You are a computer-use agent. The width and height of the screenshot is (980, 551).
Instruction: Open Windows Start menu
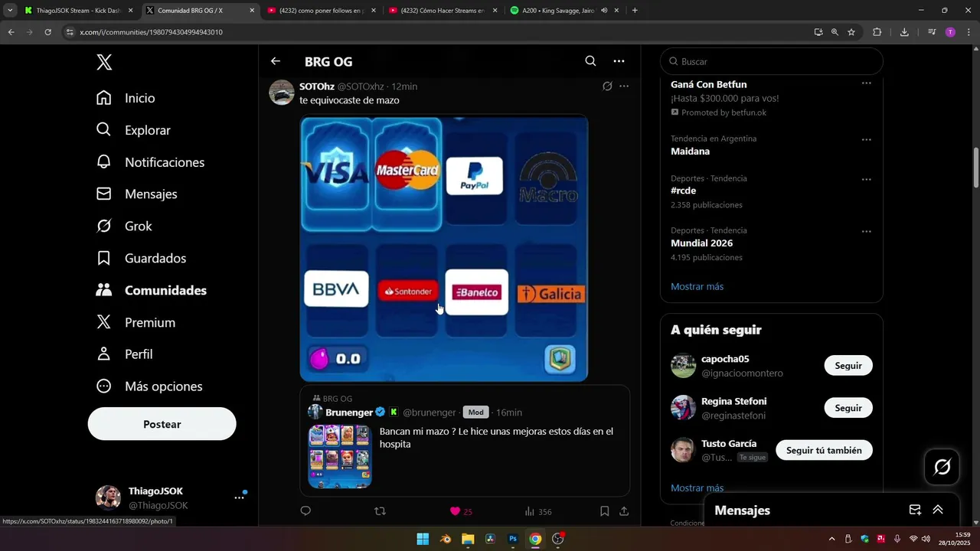(x=423, y=539)
